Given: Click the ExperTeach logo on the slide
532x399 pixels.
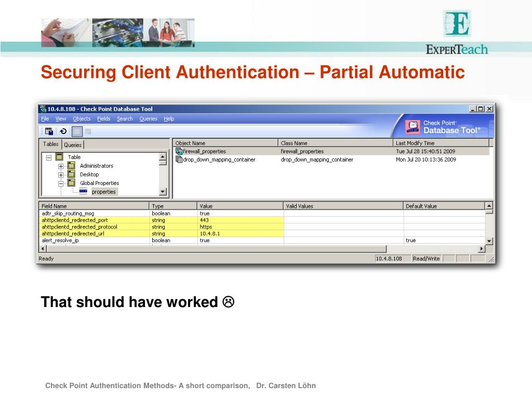Looking at the screenshot, I should pyautogui.click(x=457, y=33).
